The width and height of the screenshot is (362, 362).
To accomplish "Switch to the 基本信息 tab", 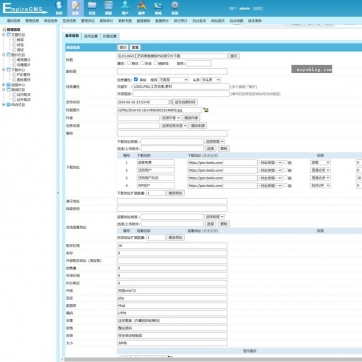I will point(72,36).
